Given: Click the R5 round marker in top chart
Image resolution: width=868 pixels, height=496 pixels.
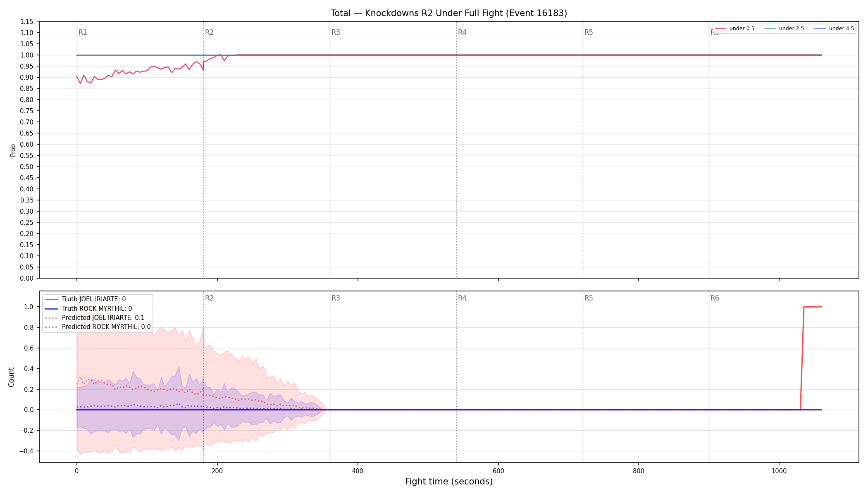Looking at the screenshot, I should tap(589, 32).
